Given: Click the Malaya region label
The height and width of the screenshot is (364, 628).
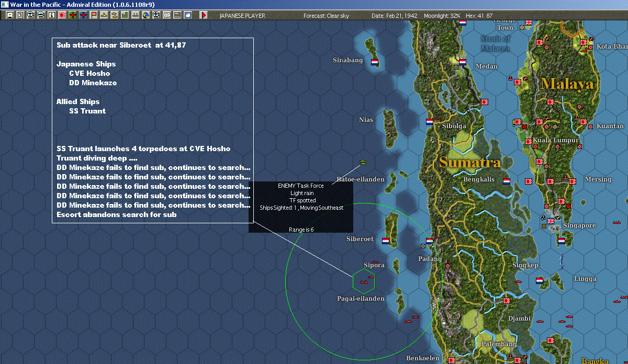Looking at the screenshot, I should tap(567, 84).
